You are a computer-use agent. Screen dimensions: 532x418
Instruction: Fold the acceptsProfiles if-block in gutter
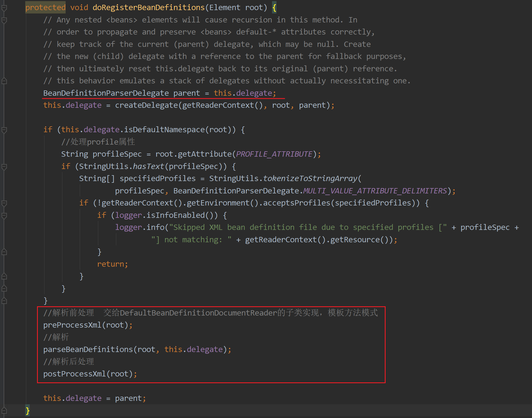4,203
